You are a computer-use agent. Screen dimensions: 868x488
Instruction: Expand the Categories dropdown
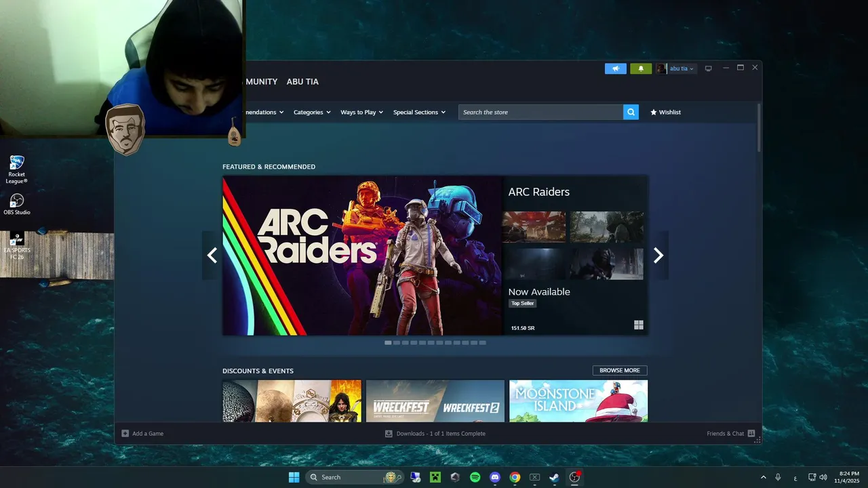[312, 113]
